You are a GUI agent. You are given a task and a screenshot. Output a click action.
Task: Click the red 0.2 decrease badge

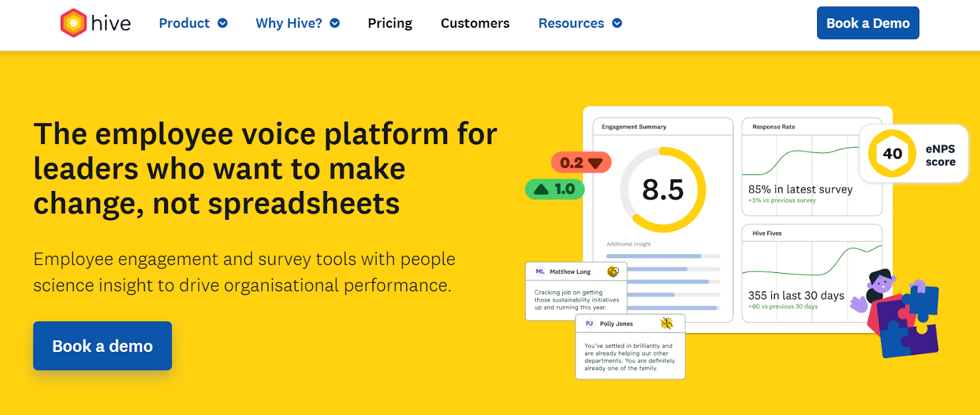[581, 163]
